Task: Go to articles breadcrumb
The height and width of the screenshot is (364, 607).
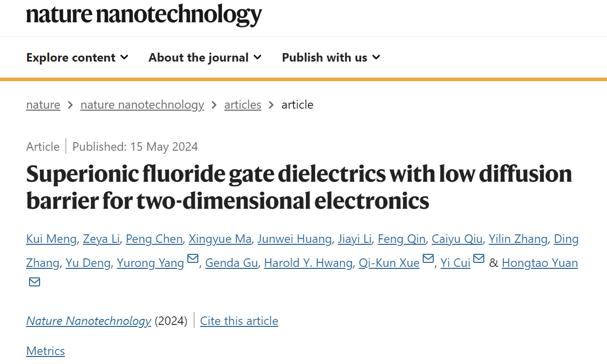Action: tap(243, 105)
